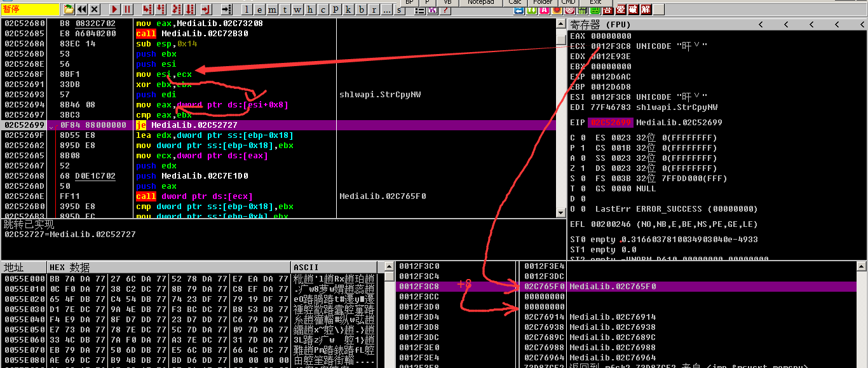This screenshot has height=368, width=868.
Task: Click the Execute till return icon
Action: coord(205,10)
